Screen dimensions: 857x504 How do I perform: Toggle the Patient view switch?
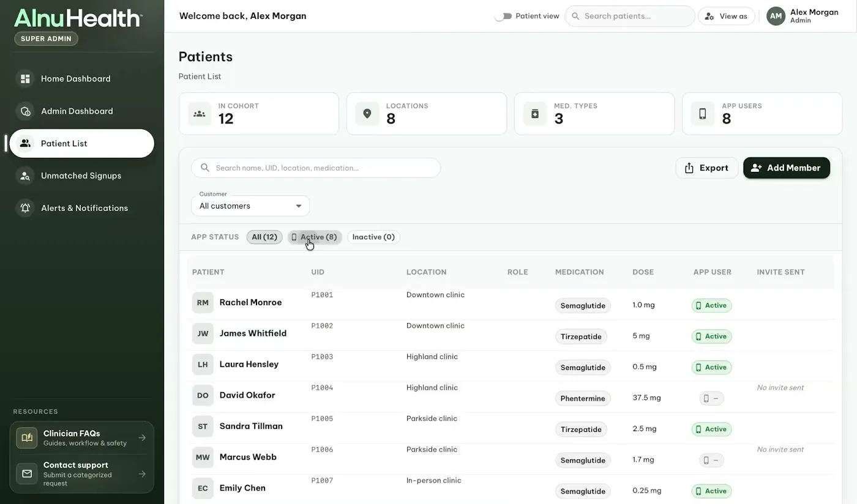tap(503, 17)
